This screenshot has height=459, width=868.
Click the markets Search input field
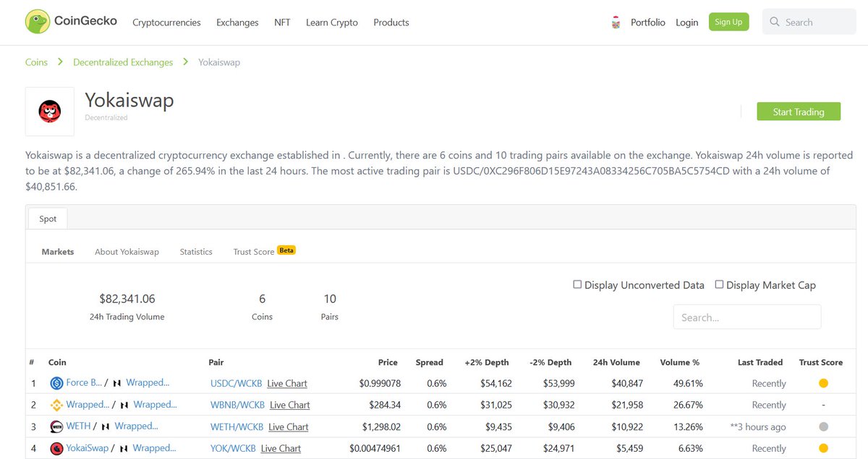click(x=746, y=316)
